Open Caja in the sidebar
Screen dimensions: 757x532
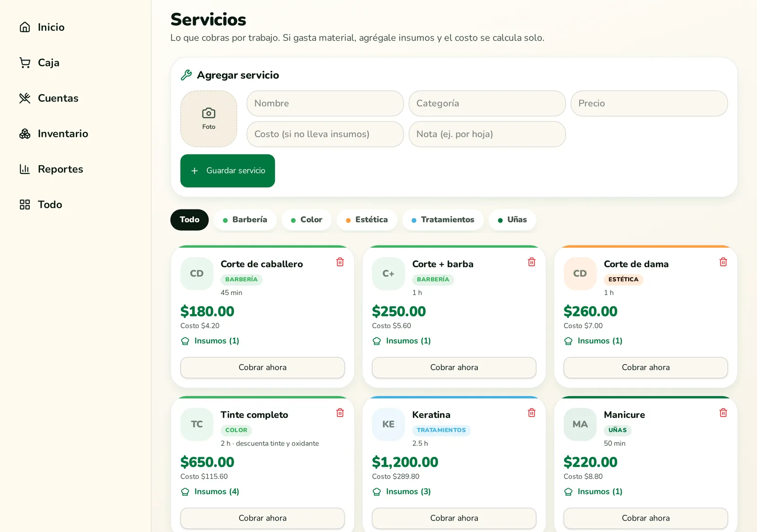(x=49, y=62)
